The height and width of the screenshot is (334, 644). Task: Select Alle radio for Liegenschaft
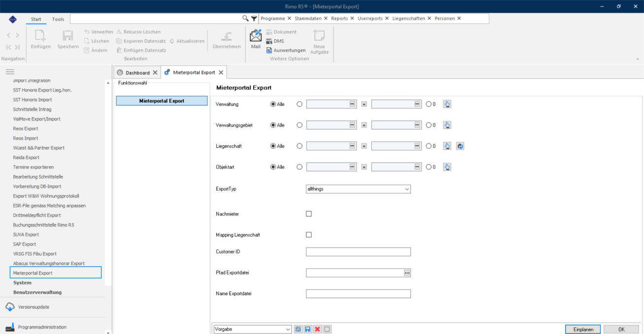273,146
